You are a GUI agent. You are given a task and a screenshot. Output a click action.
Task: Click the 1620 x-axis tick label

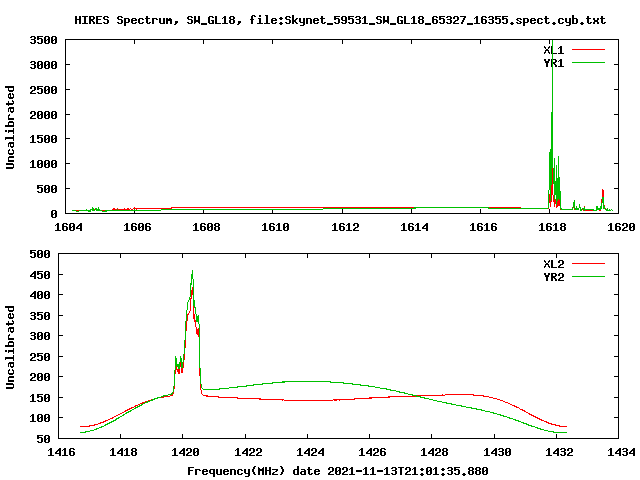click(621, 227)
